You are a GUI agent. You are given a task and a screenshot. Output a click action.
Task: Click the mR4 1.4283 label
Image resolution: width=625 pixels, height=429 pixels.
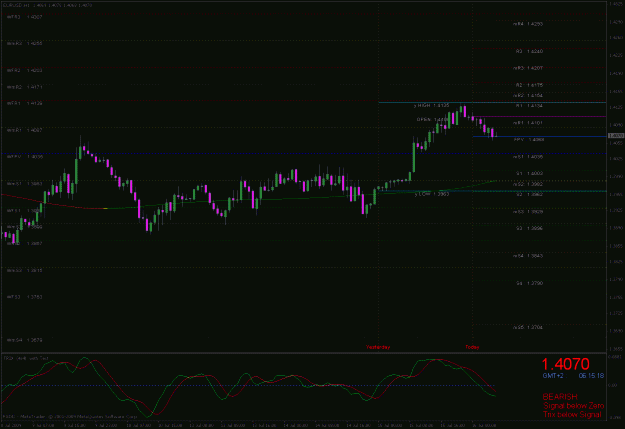[528, 24]
